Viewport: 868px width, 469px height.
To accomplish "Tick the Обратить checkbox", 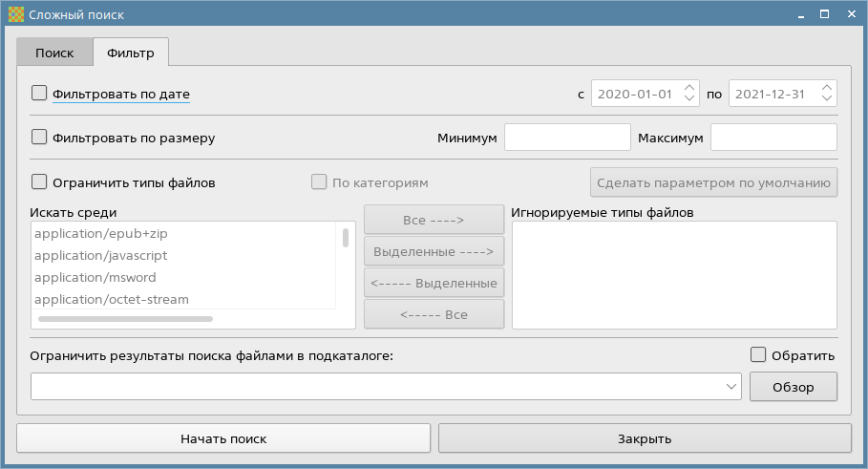I will [x=759, y=355].
